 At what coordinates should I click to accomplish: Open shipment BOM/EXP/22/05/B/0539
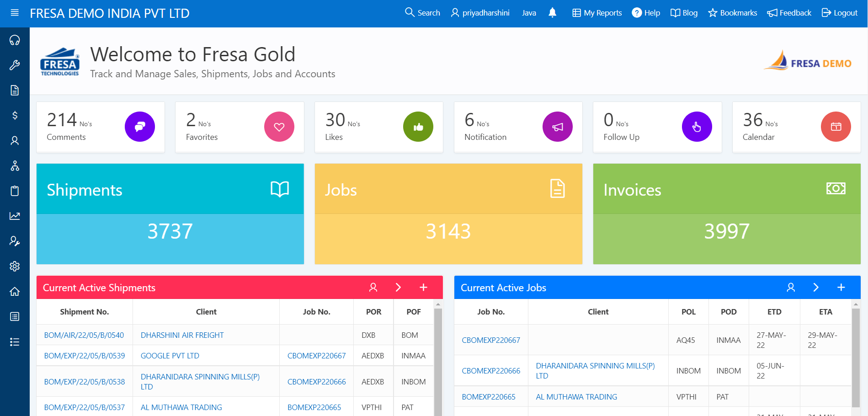(x=85, y=356)
